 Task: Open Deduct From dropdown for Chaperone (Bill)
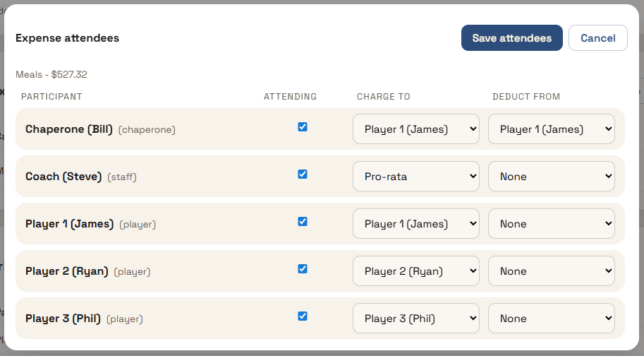click(551, 129)
